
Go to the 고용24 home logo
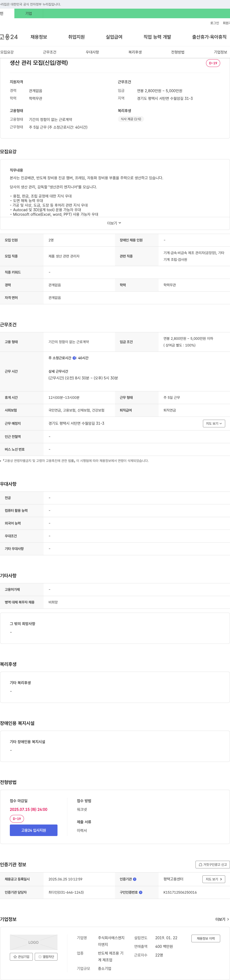9,37
